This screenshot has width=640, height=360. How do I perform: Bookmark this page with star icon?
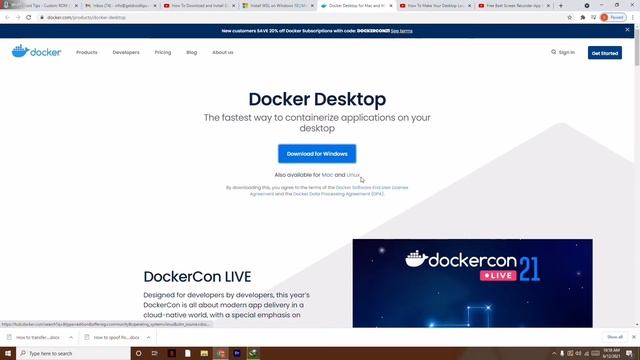coord(570,18)
